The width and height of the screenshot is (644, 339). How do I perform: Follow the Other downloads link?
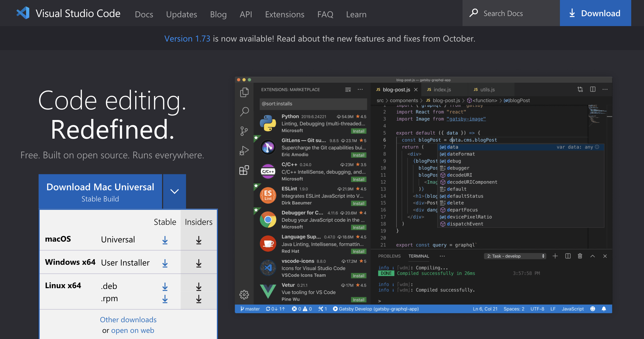(x=128, y=319)
